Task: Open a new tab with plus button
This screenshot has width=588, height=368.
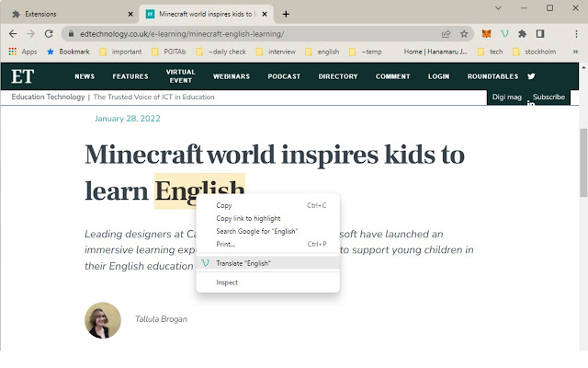Action: [286, 15]
